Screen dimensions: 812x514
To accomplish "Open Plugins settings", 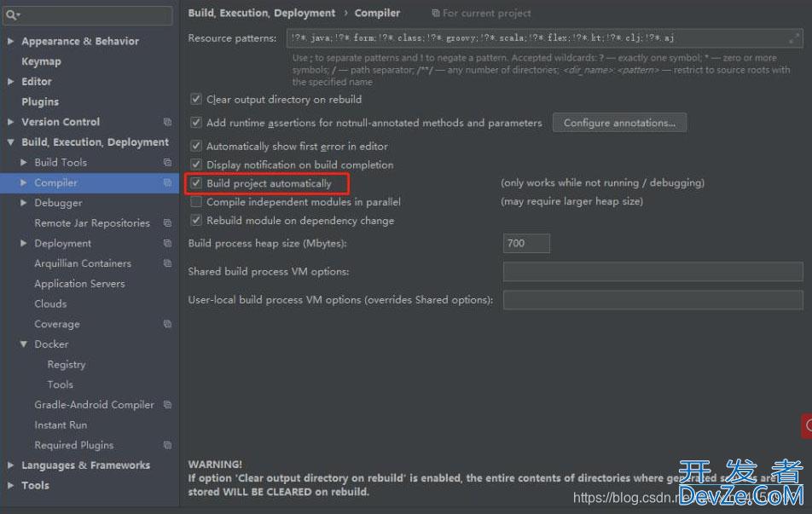I will point(40,102).
